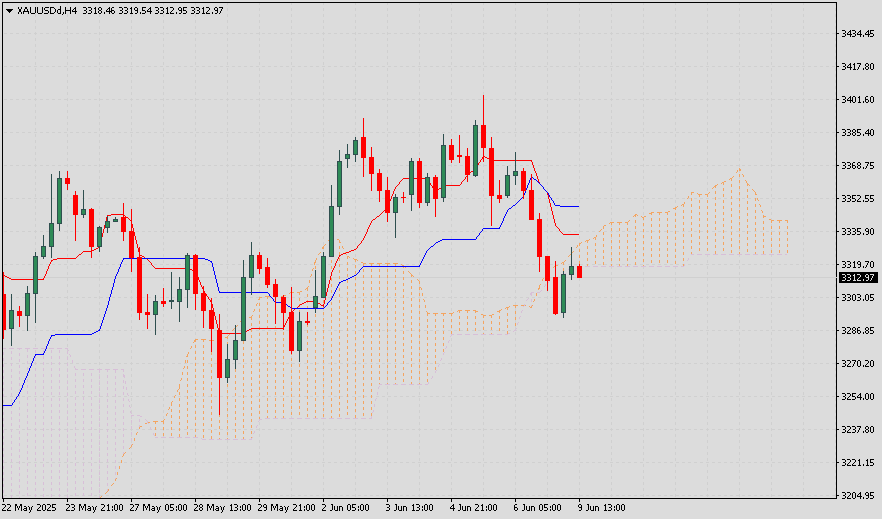Click the 3368.75 price scale label
882x519 pixels.
pos(857,166)
